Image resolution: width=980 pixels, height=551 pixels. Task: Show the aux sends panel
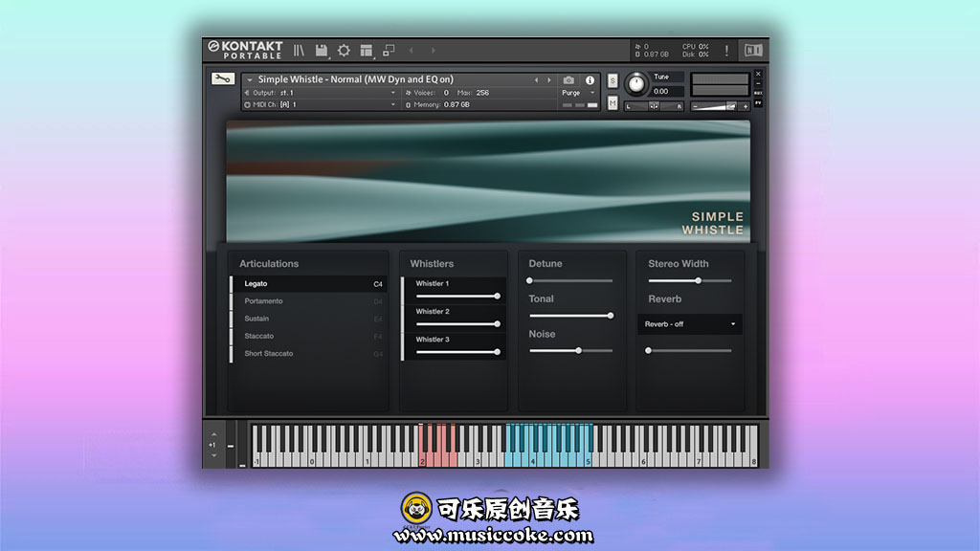758,93
